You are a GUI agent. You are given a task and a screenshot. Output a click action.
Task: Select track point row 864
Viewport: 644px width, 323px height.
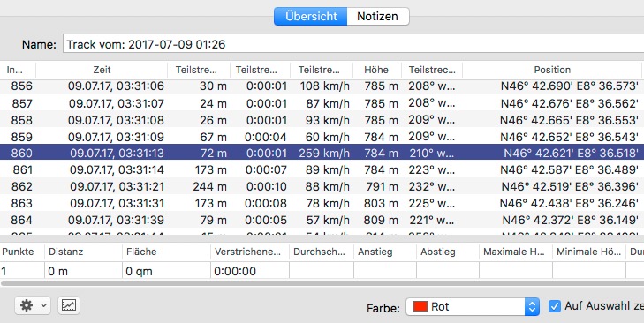(322, 220)
